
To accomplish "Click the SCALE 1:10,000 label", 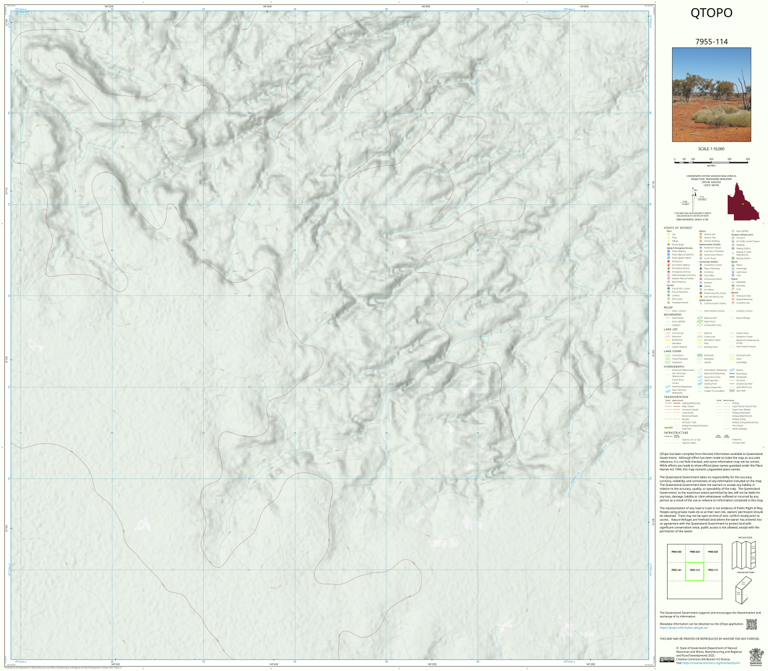I will tap(711, 149).
